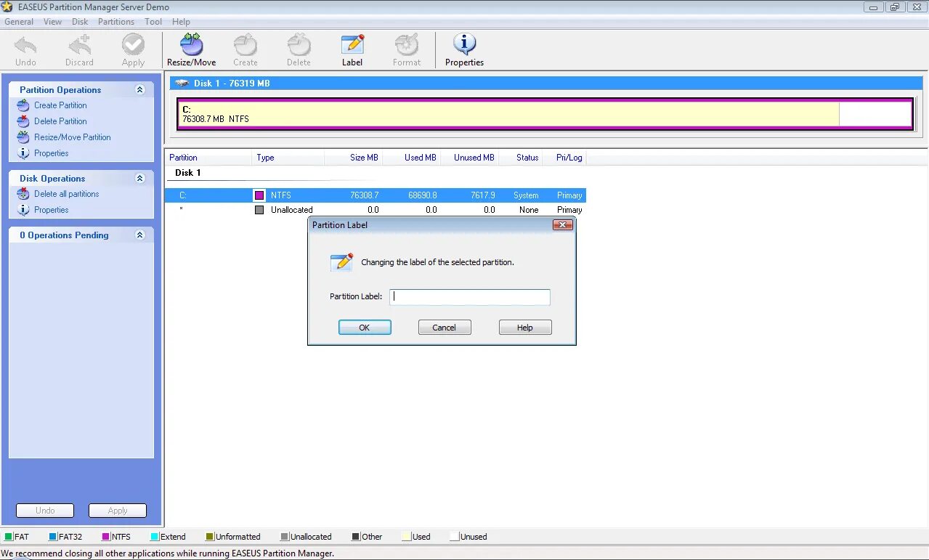Select the C: NTFS partition row

click(x=376, y=195)
